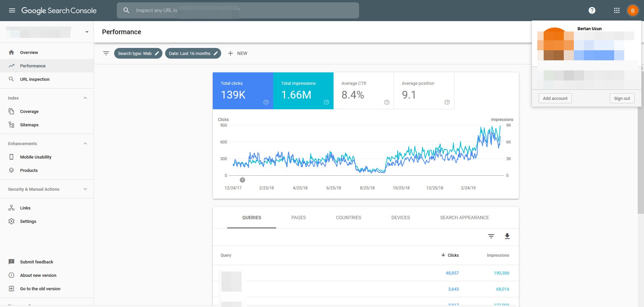This screenshot has height=307, width=644.
Task: Click the Products layers icon
Action: (x=11, y=170)
